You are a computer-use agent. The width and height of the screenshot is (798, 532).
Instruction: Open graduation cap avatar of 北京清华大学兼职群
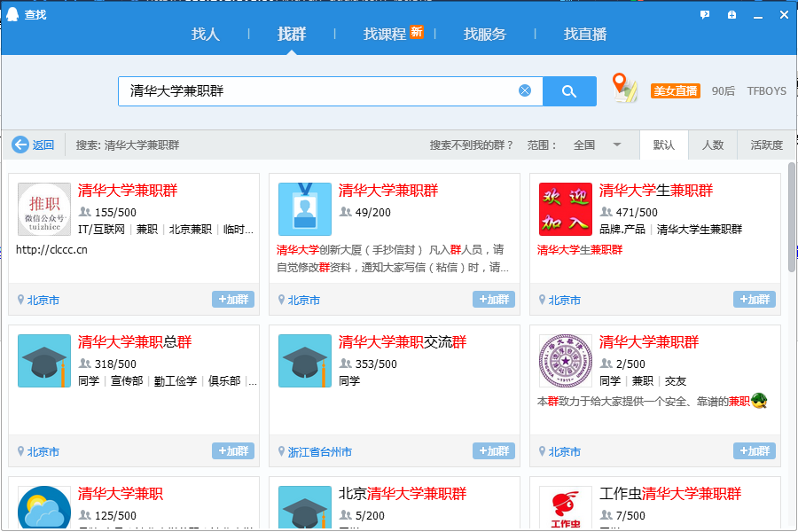tap(305, 507)
